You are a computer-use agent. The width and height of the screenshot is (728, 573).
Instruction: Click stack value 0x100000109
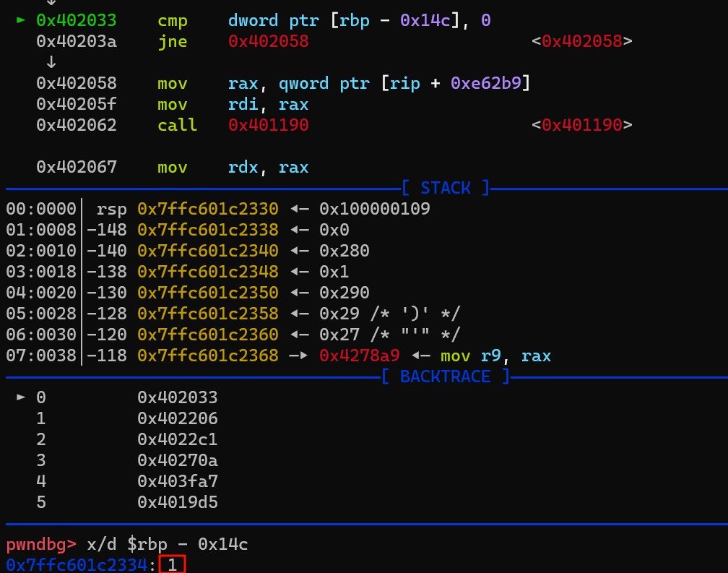pos(374,210)
